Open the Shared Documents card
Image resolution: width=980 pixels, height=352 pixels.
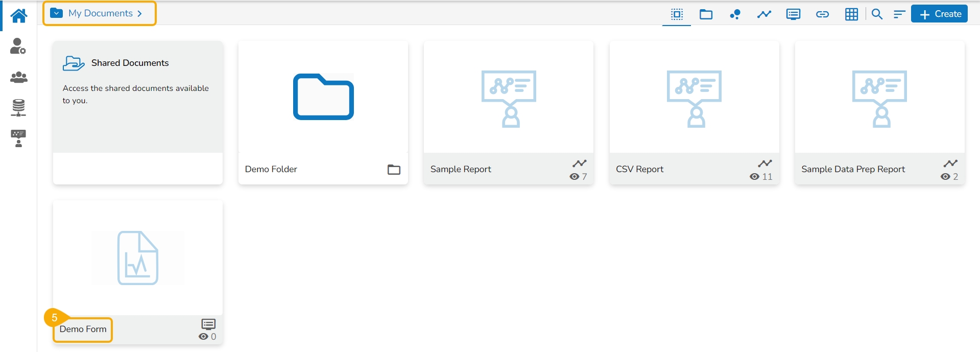point(137,97)
